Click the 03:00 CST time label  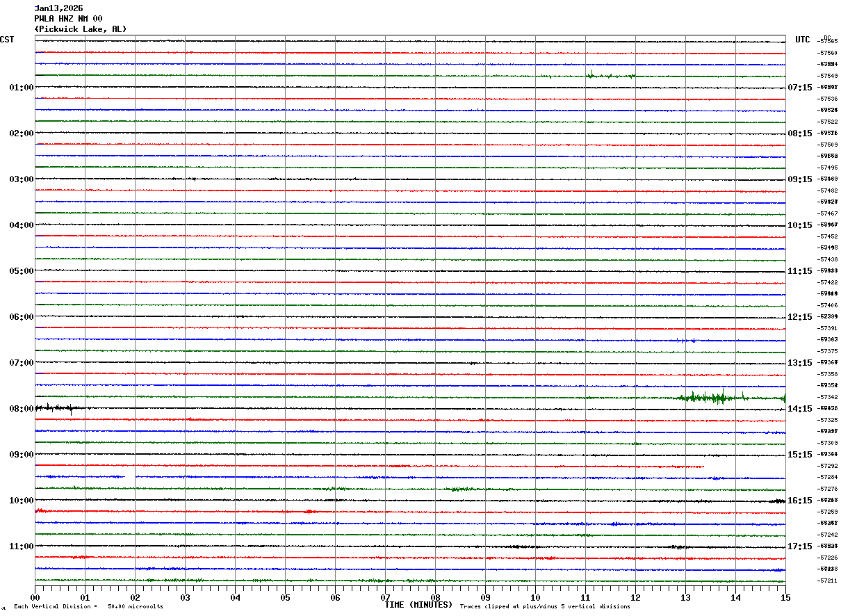pyautogui.click(x=22, y=179)
